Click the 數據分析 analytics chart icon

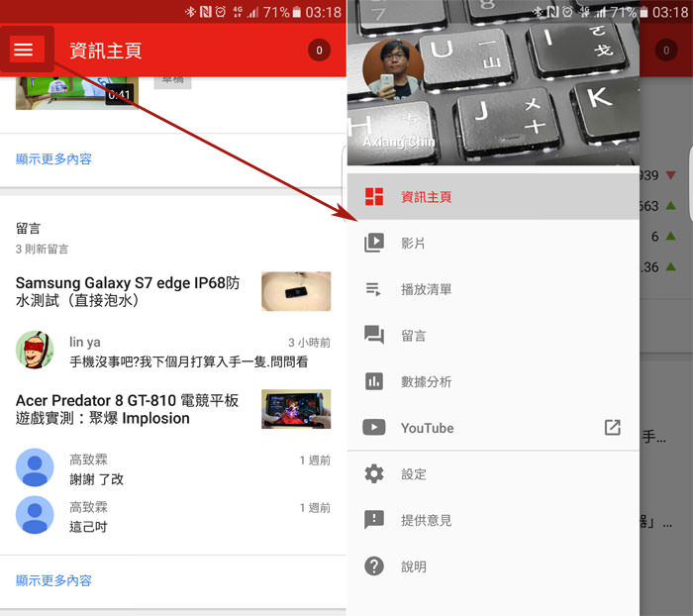374,381
